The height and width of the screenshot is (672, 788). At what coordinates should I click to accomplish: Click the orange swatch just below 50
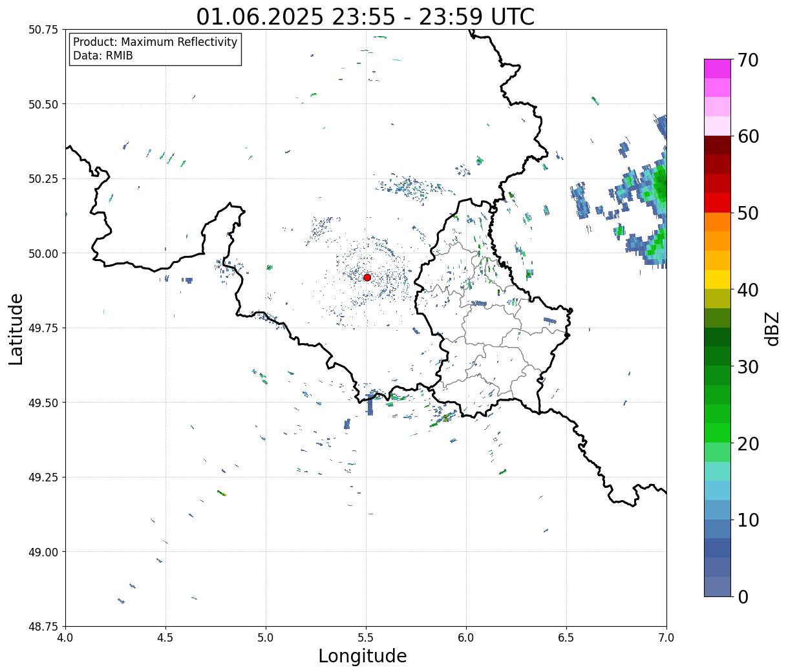(x=718, y=222)
